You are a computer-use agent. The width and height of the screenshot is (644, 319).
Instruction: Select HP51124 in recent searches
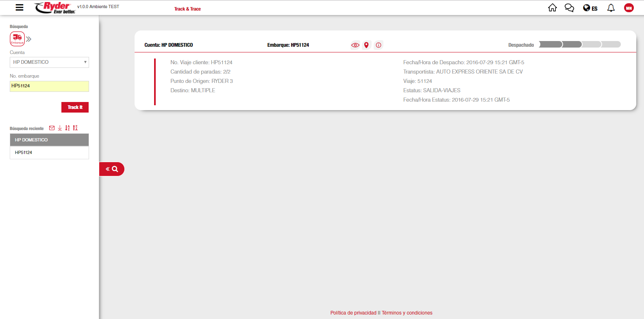coord(49,153)
